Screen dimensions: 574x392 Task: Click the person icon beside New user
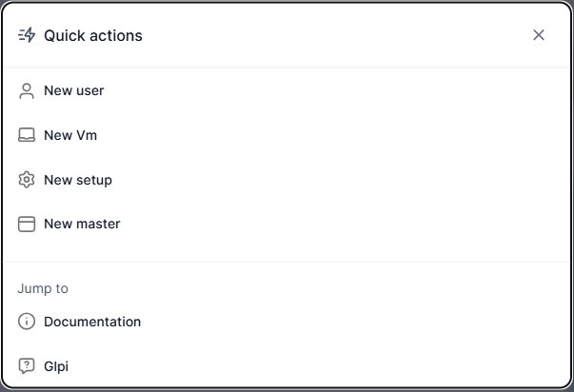click(27, 91)
